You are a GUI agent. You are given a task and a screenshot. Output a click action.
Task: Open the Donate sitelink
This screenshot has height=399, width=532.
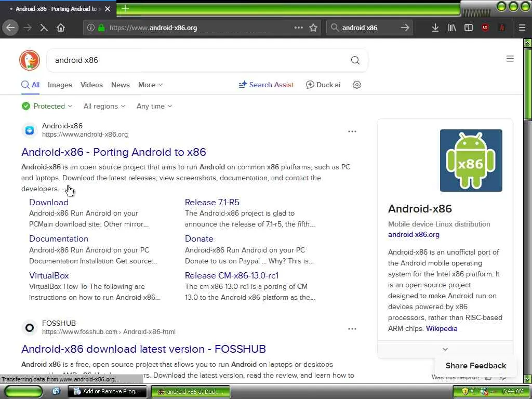point(199,239)
